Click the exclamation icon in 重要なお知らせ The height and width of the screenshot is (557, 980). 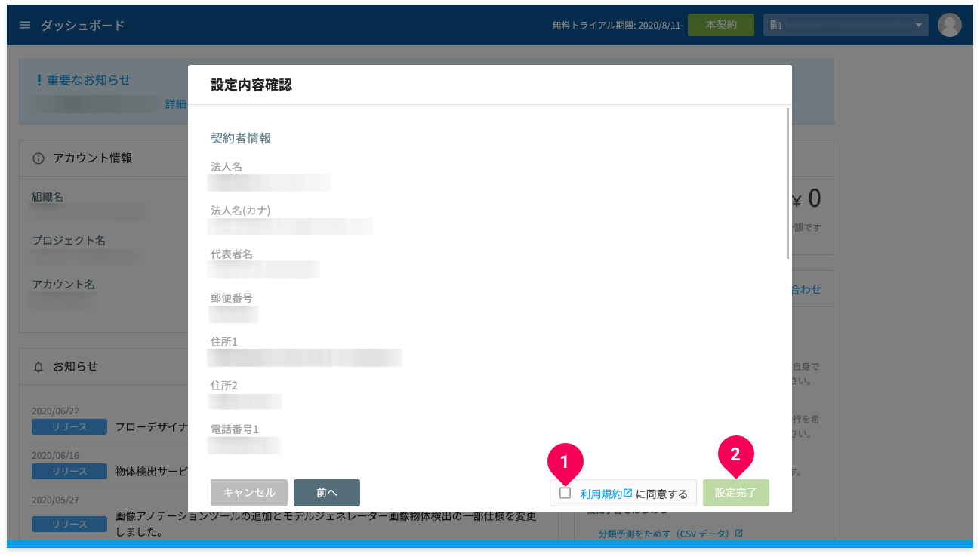click(x=39, y=80)
